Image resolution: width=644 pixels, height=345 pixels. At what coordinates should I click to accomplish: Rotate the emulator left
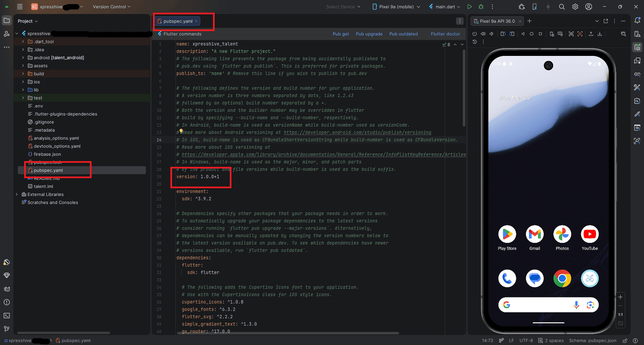pyautogui.click(x=503, y=34)
